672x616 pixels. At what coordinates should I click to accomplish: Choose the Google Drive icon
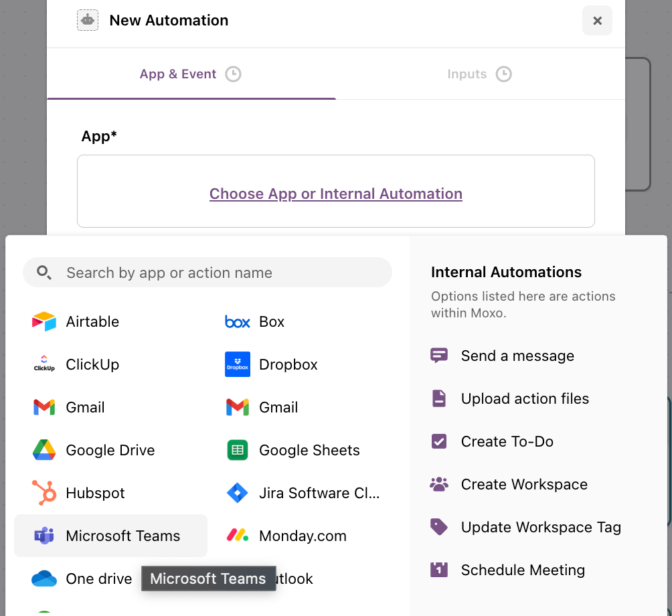[44, 450]
